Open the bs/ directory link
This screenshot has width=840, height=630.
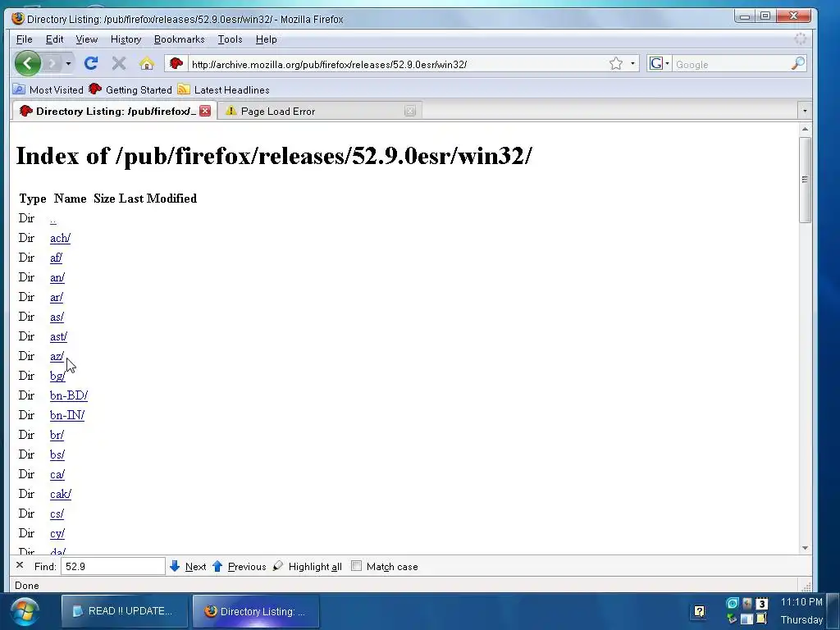(x=57, y=454)
